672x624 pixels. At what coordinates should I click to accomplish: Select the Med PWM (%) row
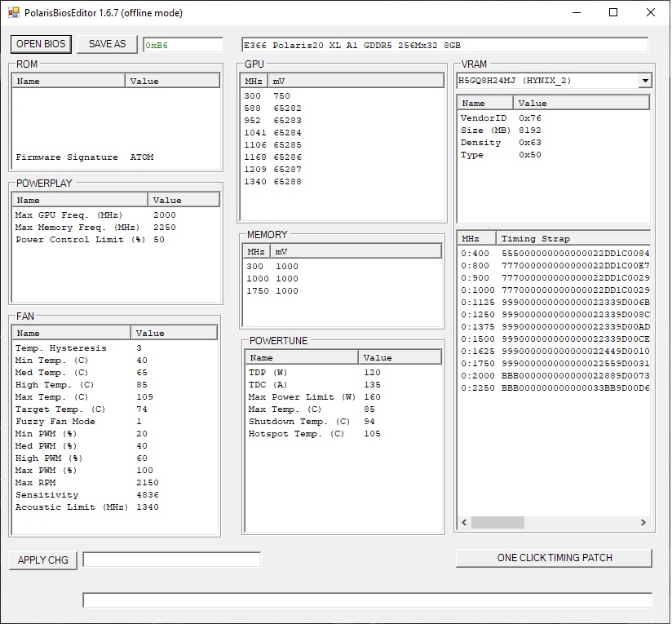tap(114, 445)
